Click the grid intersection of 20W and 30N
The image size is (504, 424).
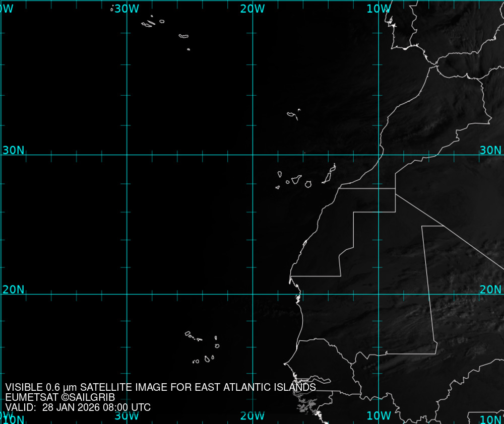coord(253,155)
